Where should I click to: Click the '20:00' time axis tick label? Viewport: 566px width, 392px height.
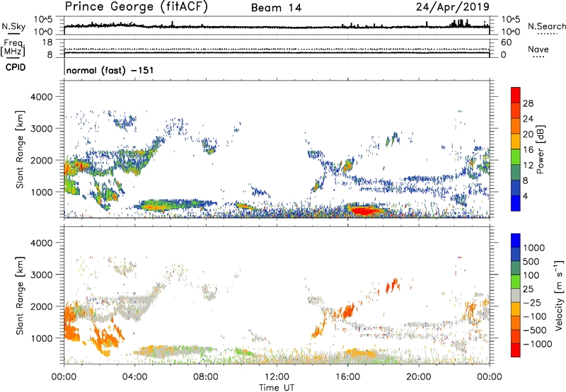419,377
